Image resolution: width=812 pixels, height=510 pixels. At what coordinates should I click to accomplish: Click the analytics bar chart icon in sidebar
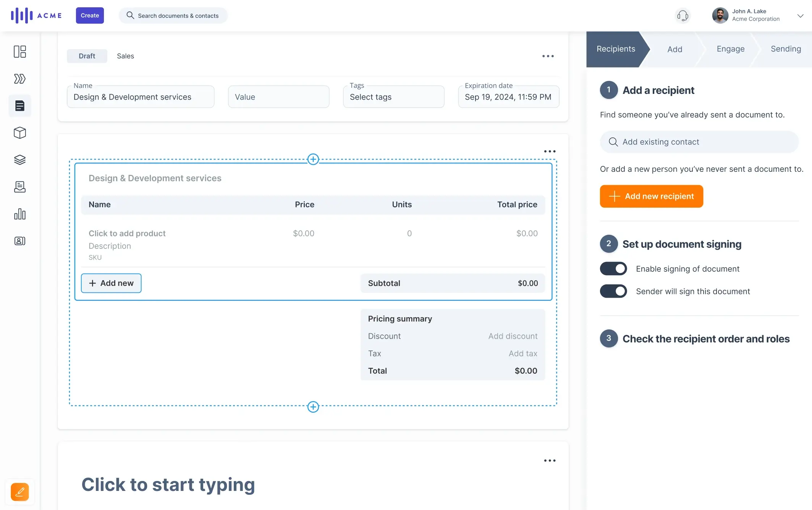point(20,214)
